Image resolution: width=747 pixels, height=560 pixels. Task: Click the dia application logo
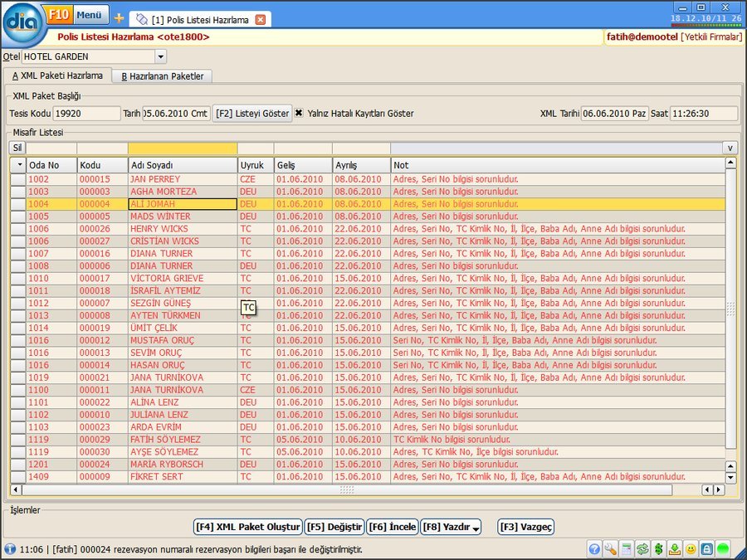(24, 25)
